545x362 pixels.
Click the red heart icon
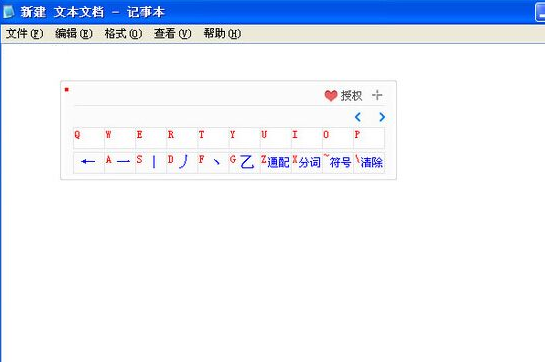pyautogui.click(x=331, y=96)
